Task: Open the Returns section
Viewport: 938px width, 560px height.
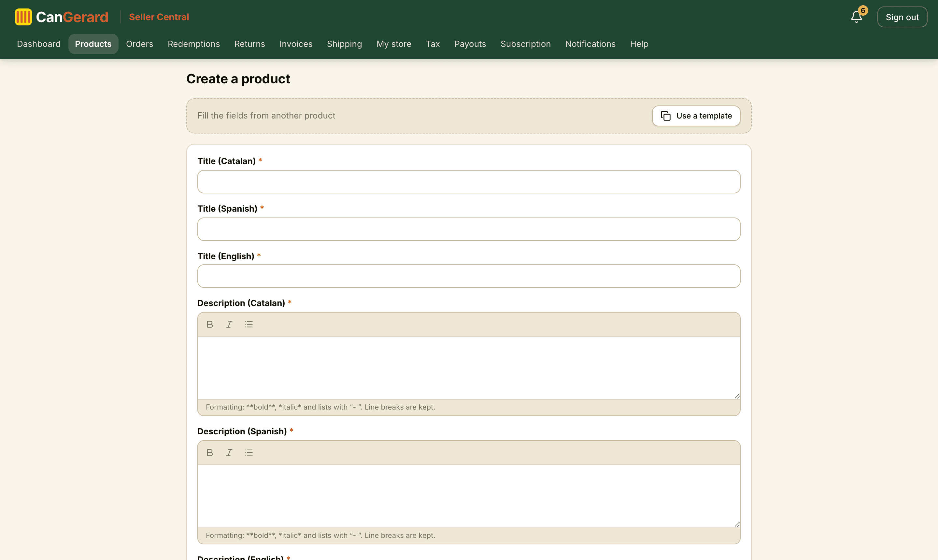Action: click(249, 44)
